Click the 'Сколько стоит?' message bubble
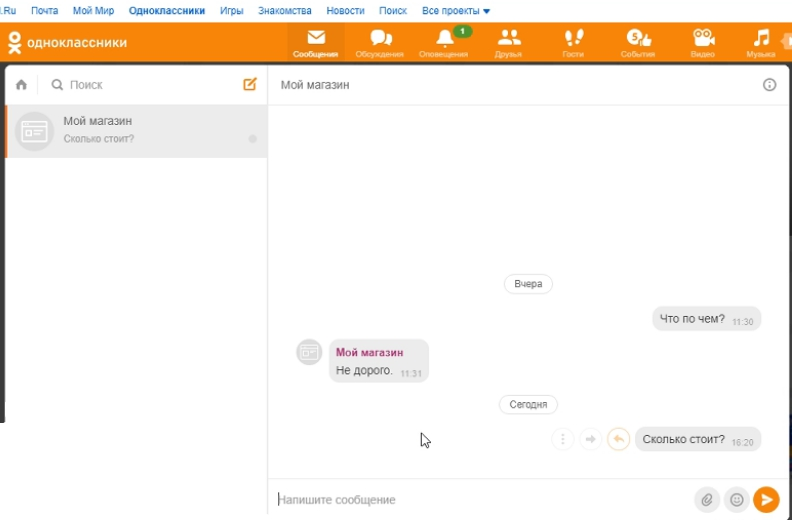The width and height of the screenshot is (792, 520). [698, 439]
